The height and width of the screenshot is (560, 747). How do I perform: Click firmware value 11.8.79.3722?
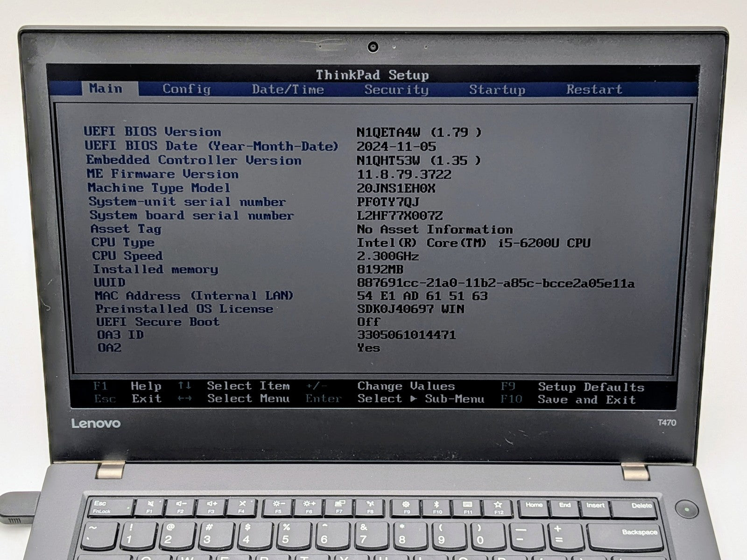tap(404, 175)
